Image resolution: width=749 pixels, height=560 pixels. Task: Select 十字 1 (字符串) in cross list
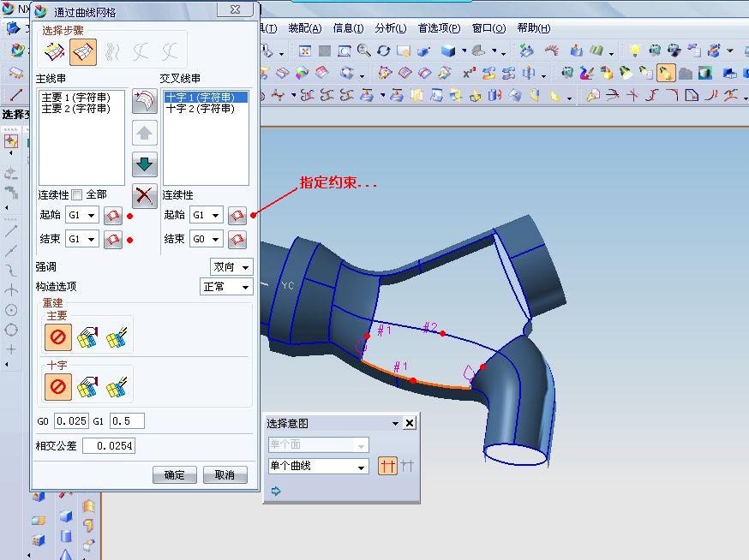click(x=206, y=98)
